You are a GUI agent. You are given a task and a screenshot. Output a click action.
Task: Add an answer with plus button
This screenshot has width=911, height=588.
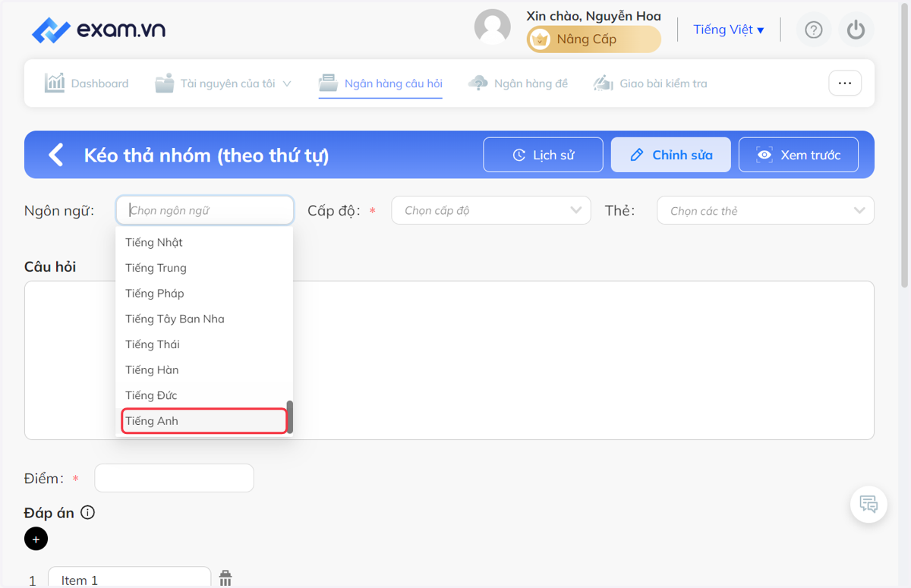(36, 539)
